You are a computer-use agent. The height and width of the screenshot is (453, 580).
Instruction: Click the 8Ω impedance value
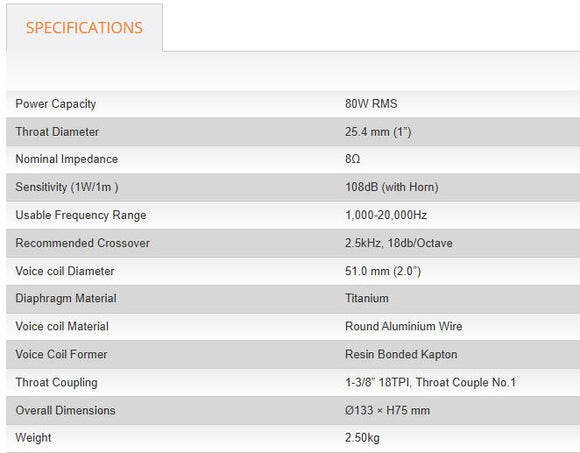353,159
